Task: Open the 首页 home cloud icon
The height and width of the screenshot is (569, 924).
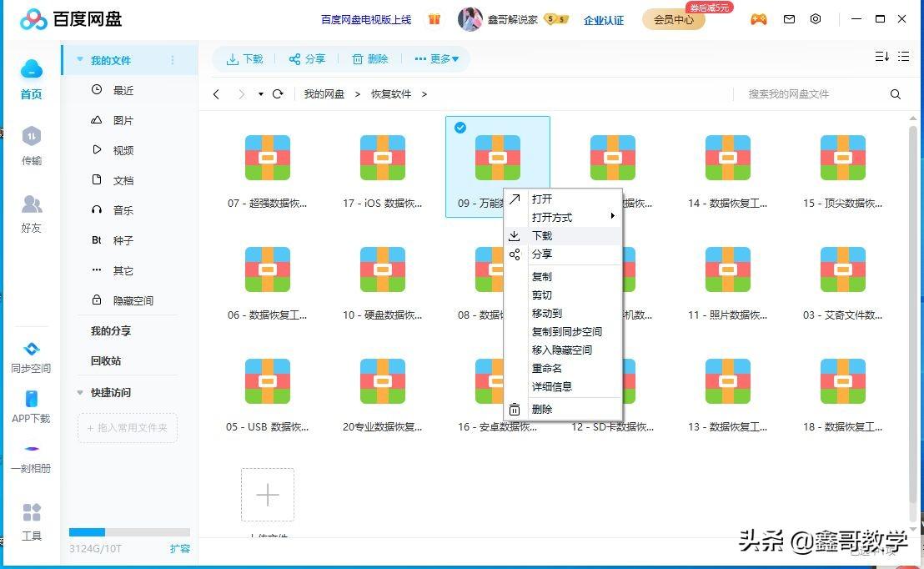Action: pos(31,69)
